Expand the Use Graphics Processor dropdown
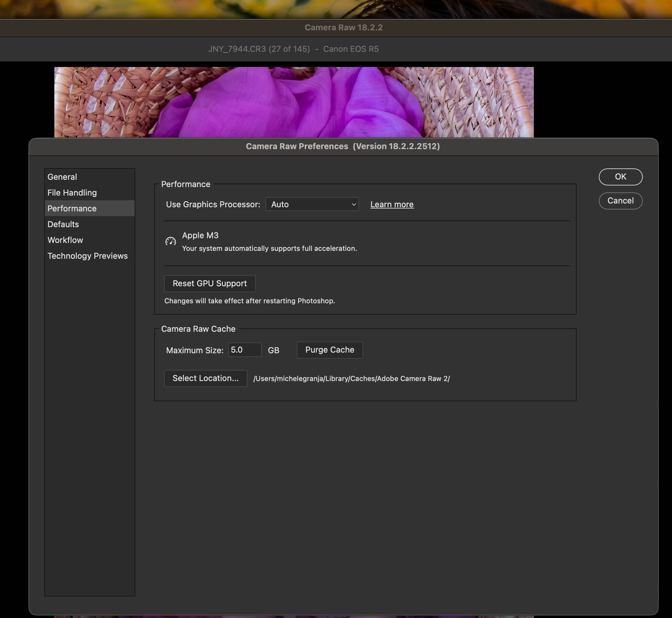Image resolution: width=672 pixels, height=618 pixels. (312, 204)
